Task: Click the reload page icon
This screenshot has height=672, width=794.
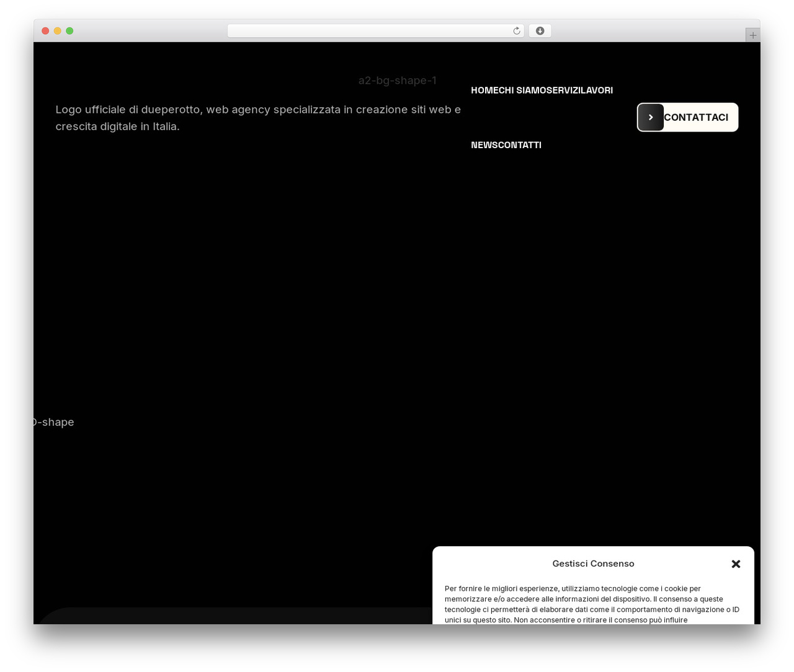Action: point(516,31)
